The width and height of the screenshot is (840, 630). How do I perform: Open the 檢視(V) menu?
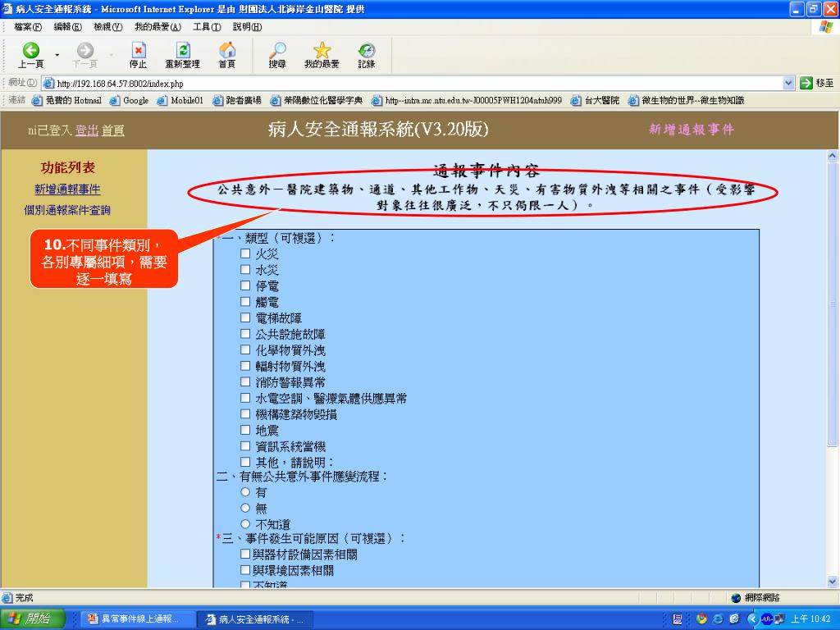pos(107,27)
